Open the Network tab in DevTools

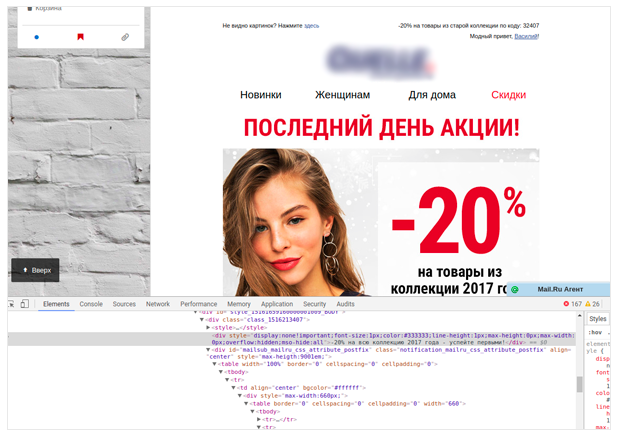coord(158,304)
